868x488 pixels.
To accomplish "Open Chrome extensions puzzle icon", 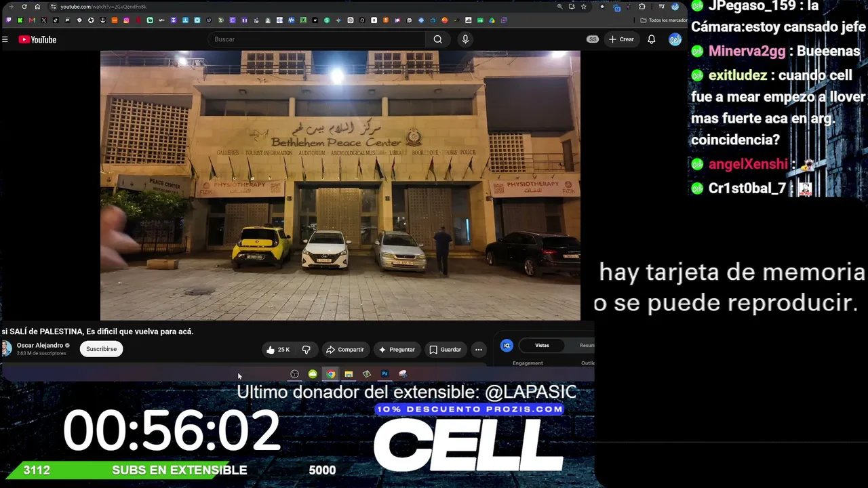I will (642, 7).
